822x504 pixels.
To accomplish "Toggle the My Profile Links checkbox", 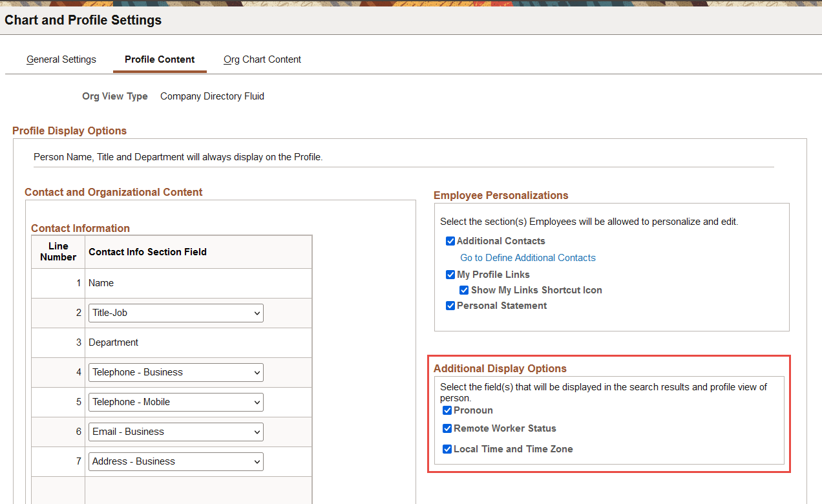I will coord(450,275).
